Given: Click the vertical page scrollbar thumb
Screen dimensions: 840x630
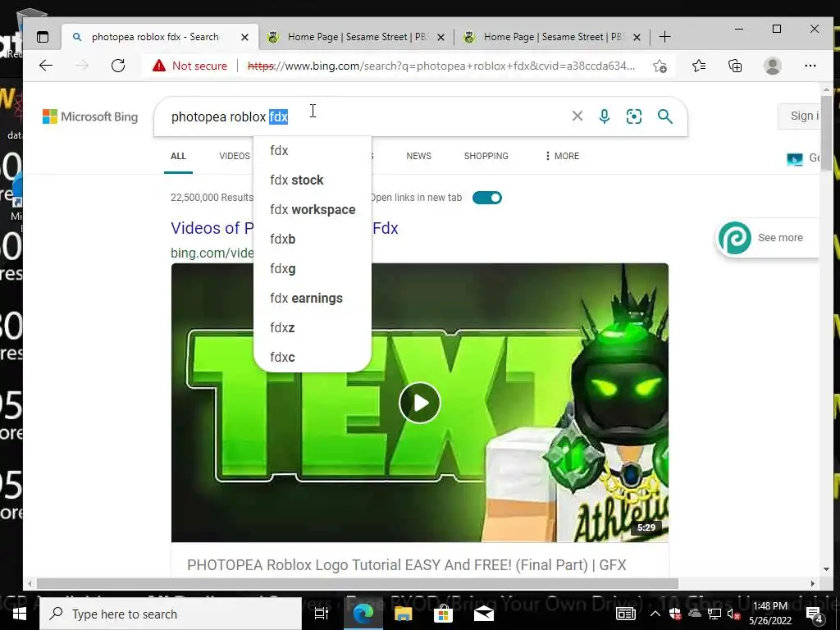Looking at the screenshot, I should 826,133.
